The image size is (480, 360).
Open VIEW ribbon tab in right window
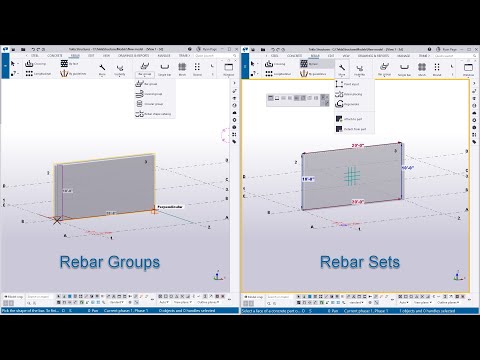[346, 56]
